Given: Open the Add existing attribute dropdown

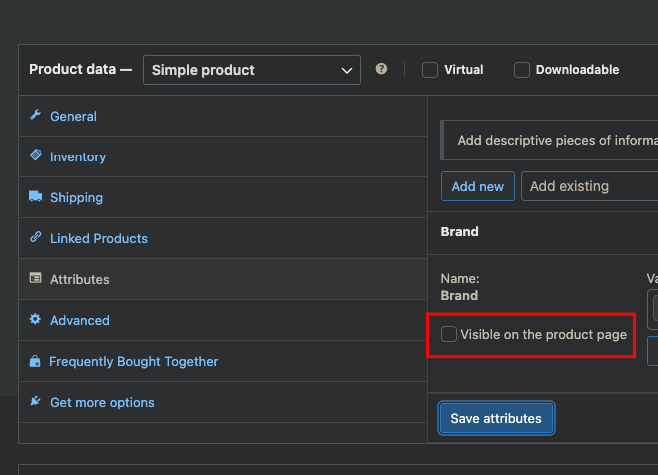Looking at the screenshot, I should pos(590,186).
